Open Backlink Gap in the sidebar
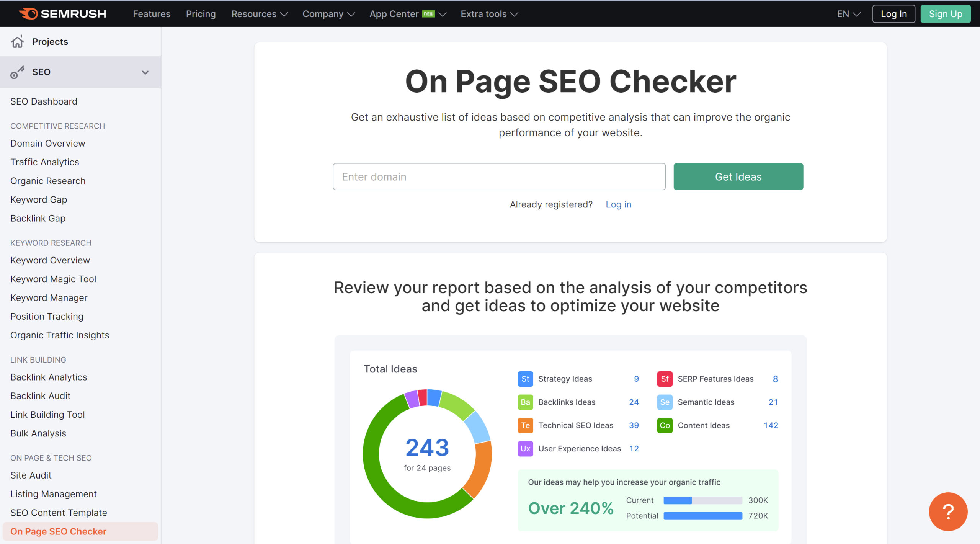Viewport: 980px width, 544px height. (38, 218)
